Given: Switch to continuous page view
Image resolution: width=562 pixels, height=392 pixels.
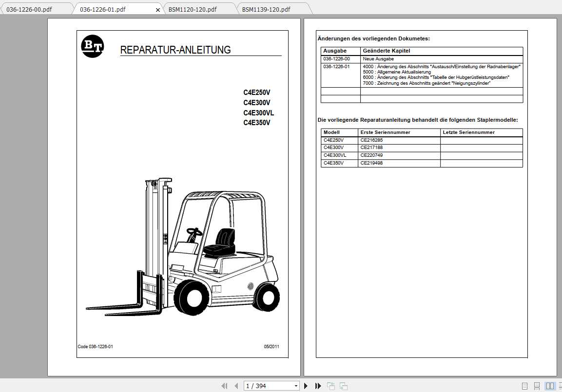Looking at the screenshot, I should coord(537,386).
